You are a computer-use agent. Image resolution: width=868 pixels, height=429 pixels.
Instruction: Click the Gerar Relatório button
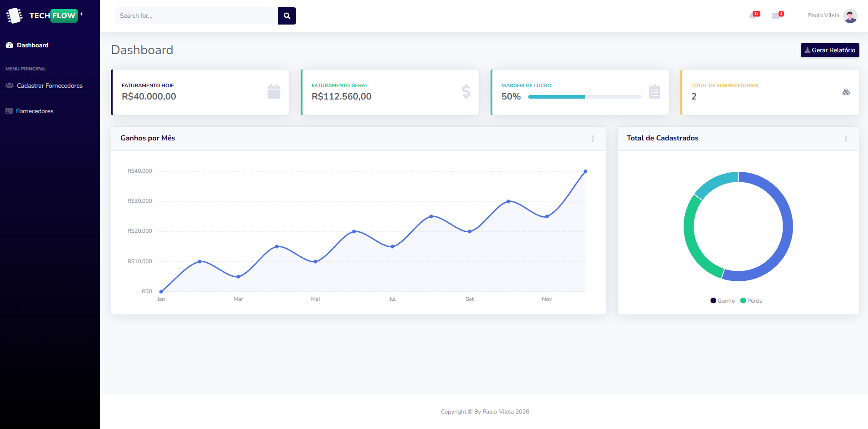pyautogui.click(x=829, y=50)
